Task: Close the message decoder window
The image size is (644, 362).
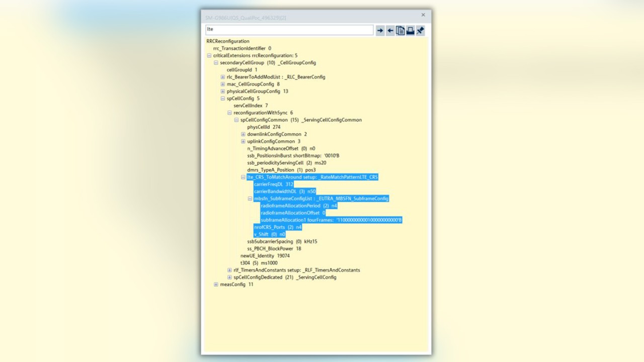Action: 423,15
